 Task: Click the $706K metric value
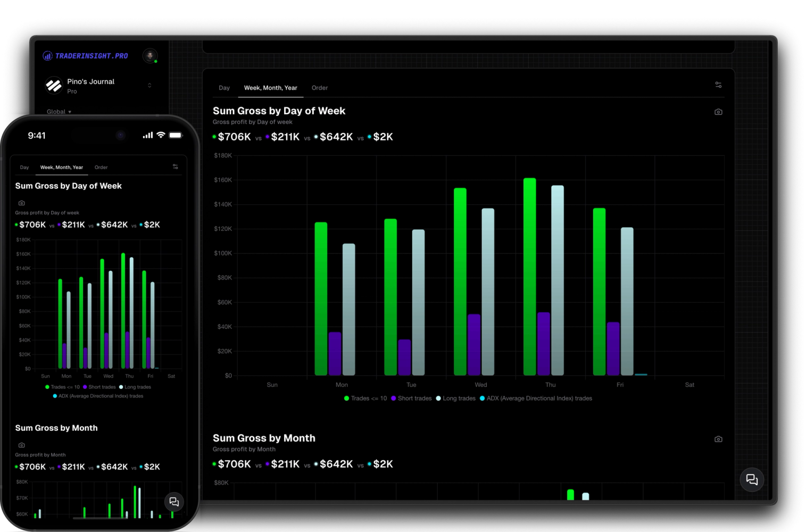(x=234, y=137)
